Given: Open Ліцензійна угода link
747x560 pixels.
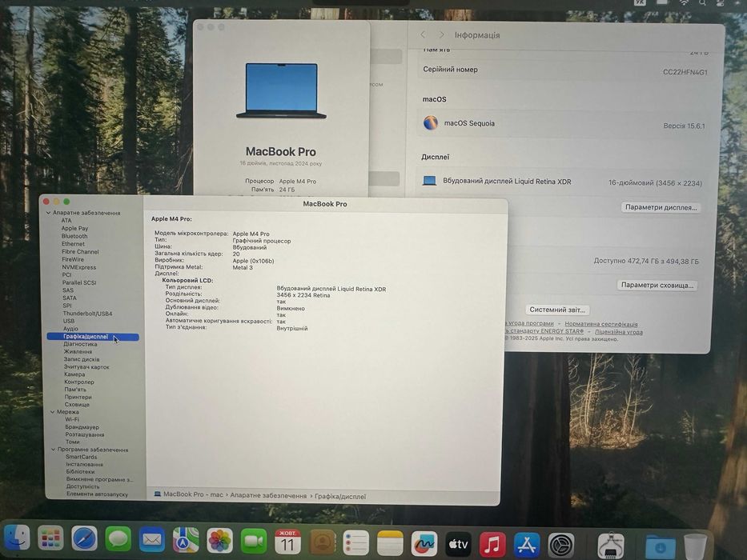Looking at the screenshot, I should point(618,332).
